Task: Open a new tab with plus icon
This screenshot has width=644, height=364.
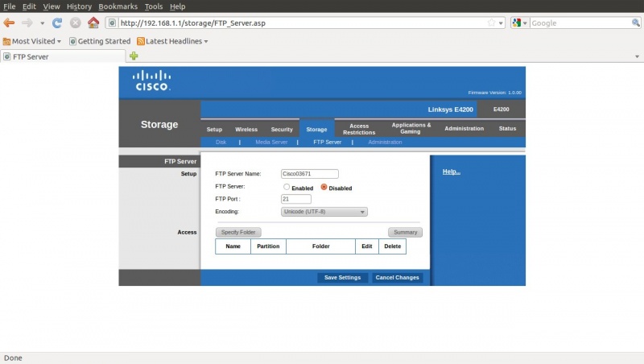Action: pos(134,56)
